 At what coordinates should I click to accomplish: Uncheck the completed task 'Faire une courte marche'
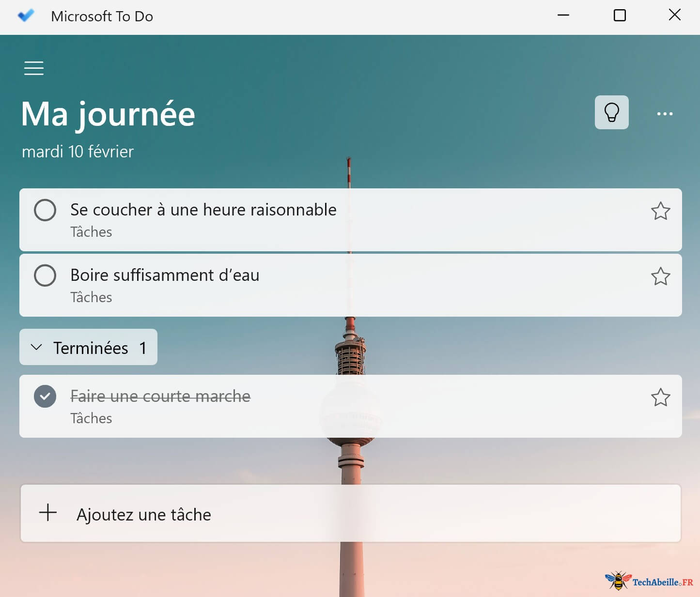45,397
